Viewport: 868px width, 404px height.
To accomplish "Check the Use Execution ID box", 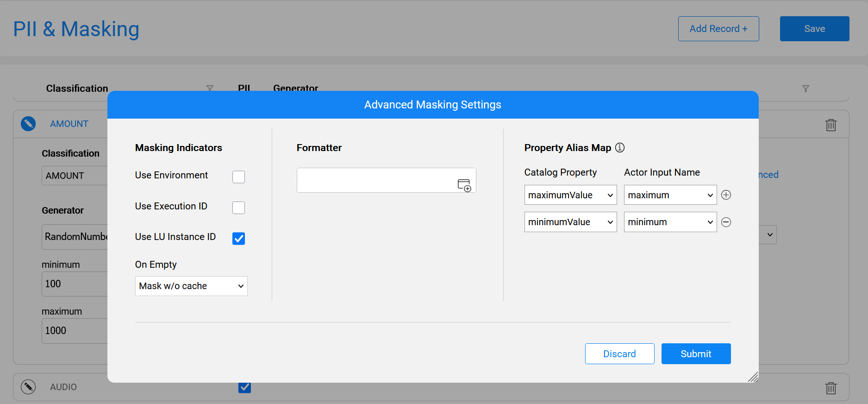I will click(238, 208).
